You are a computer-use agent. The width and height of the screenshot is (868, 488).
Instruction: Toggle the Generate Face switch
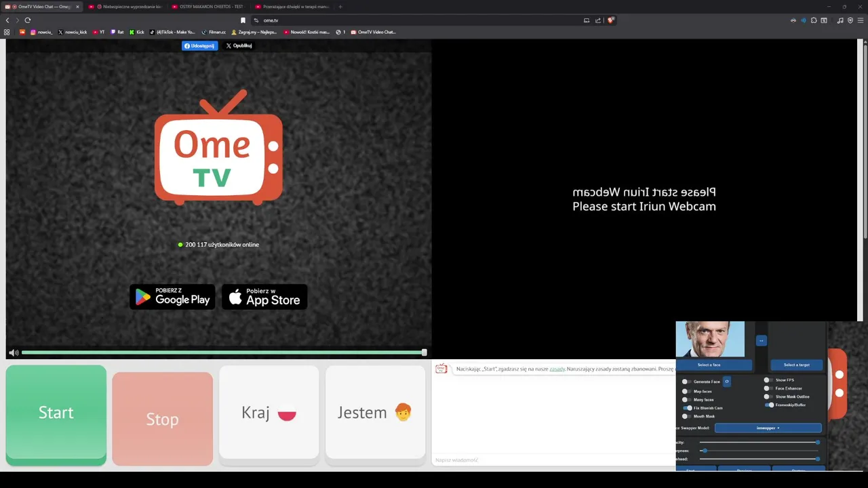[686, 382]
